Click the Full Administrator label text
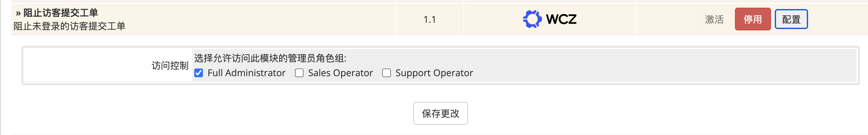Viewport: 868px width, 135px height. tap(246, 73)
